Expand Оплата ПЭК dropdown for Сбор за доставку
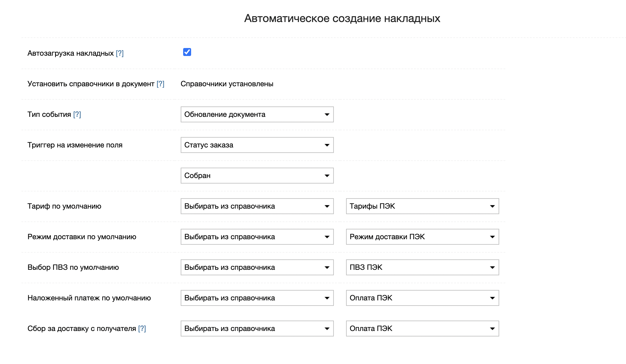This screenshot has height=364, width=626. tap(422, 329)
